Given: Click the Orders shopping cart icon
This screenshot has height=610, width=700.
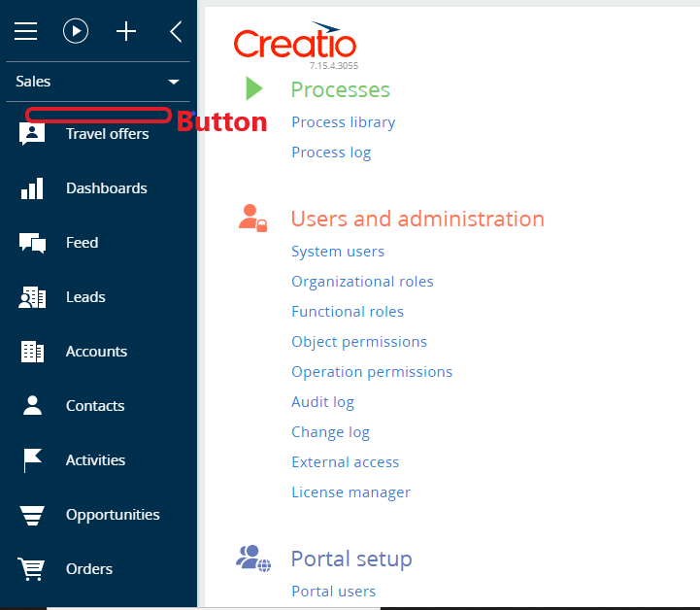Looking at the screenshot, I should click(31, 569).
